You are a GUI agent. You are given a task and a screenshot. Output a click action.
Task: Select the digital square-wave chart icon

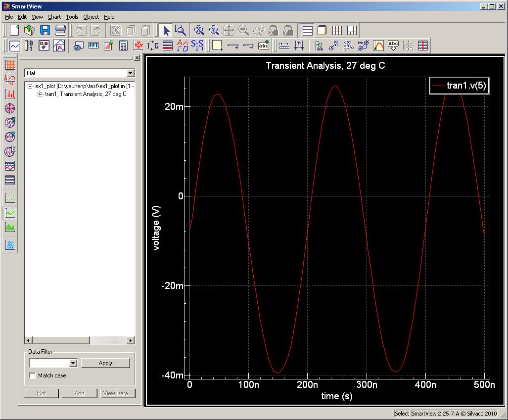click(x=10, y=180)
